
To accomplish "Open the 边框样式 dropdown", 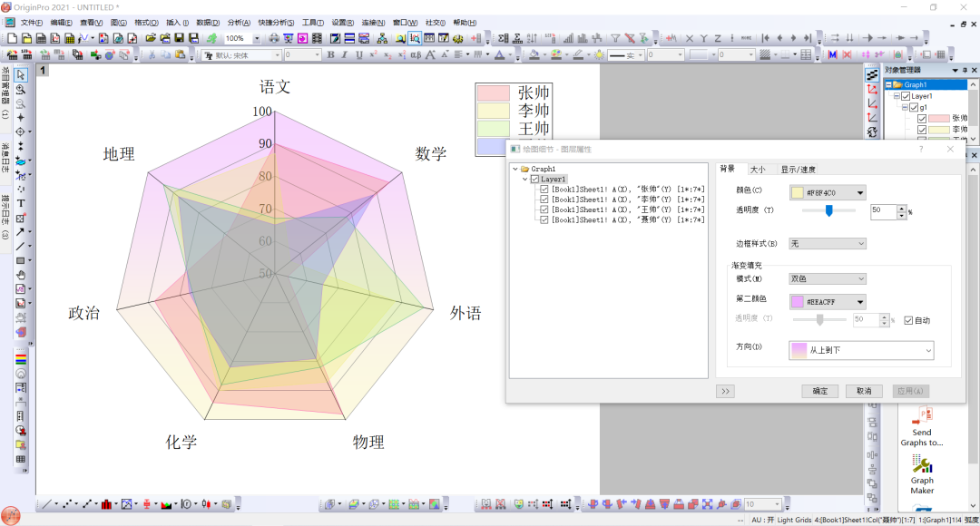I will [828, 244].
